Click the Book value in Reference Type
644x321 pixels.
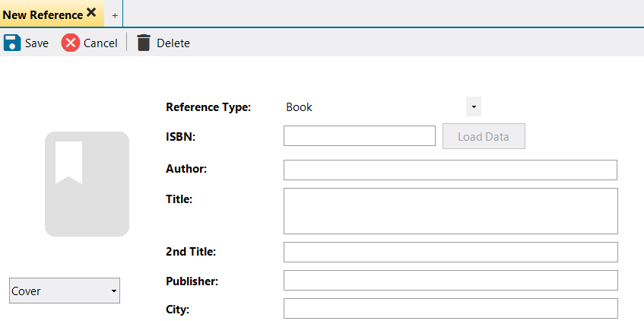tap(300, 107)
